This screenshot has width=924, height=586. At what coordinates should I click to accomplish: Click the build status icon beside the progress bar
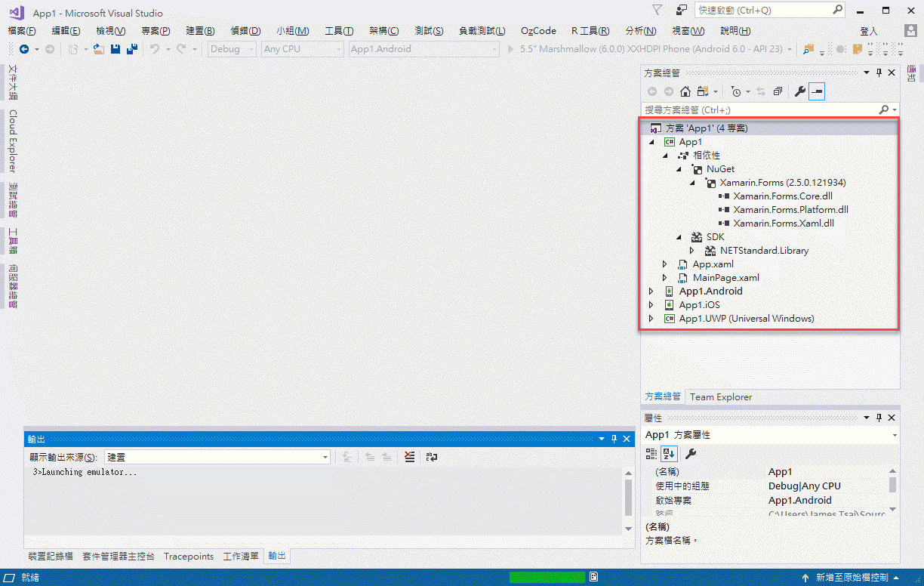pyautogui.click(x=594, y=577)
